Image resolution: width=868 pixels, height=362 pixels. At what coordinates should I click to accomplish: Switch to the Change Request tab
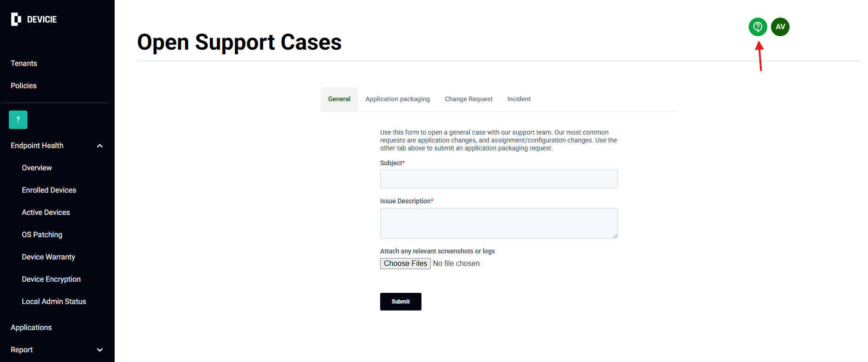[x=468, y=99]
